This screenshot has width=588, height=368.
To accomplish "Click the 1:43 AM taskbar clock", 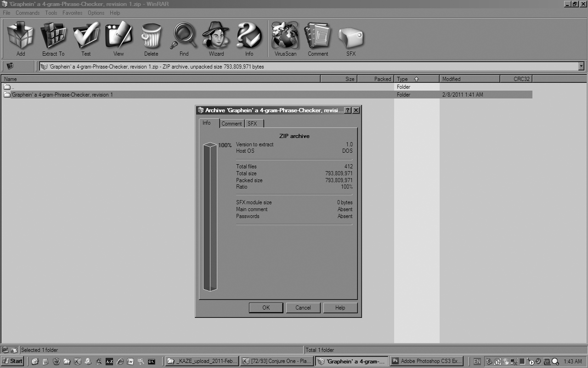I will click(572, 362).
